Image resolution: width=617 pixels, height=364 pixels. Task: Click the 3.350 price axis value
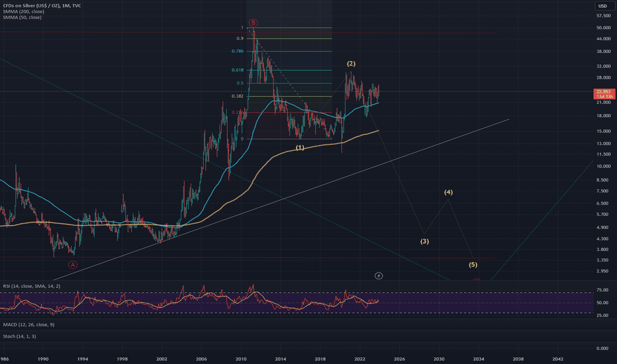tap(602, 259)
